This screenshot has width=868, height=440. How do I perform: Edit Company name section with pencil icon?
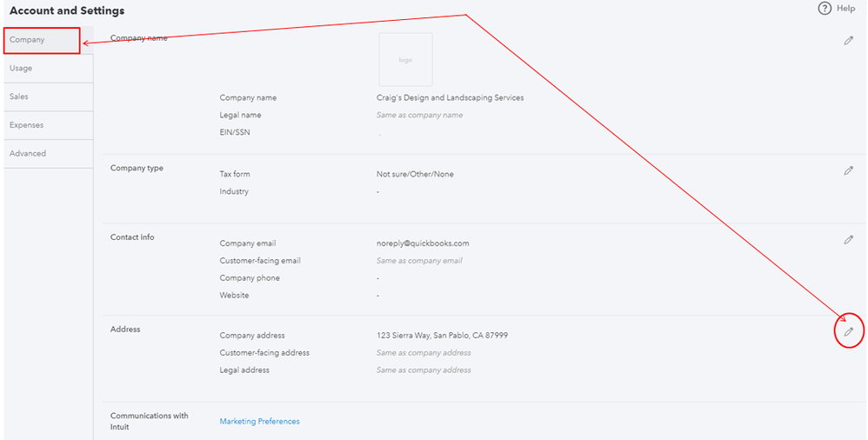[848, 40]
